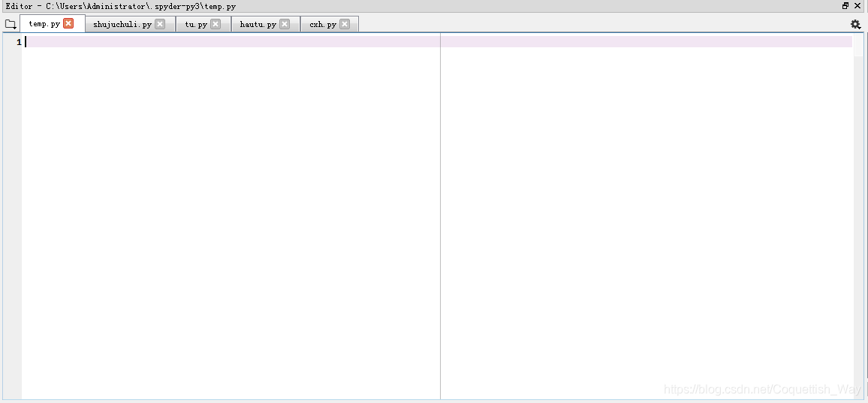Switch to the tu.py tab
Image resolution: width=868 pixels, height=403 pixels.
pyautogui.click(x=196, y=24)
